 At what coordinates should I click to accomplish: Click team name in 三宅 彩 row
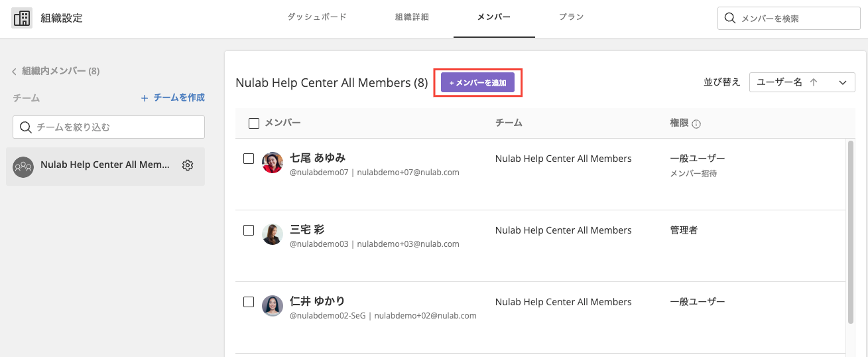click(564, 230)
